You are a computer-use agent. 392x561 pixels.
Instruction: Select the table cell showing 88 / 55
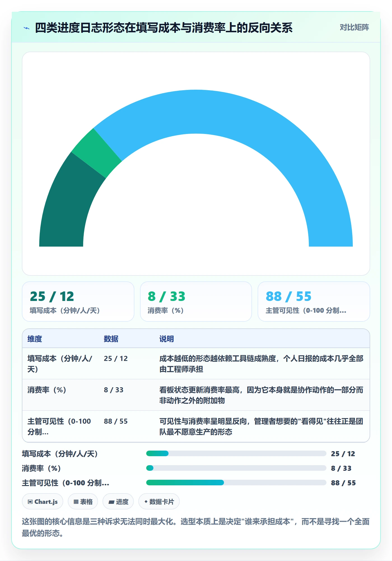click(x=116, y=421)
